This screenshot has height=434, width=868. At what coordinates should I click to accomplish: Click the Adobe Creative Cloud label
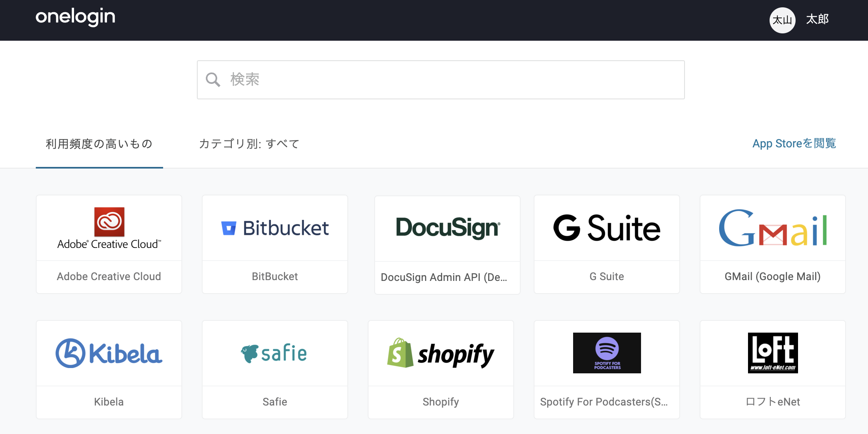click(x=109, y=276)
